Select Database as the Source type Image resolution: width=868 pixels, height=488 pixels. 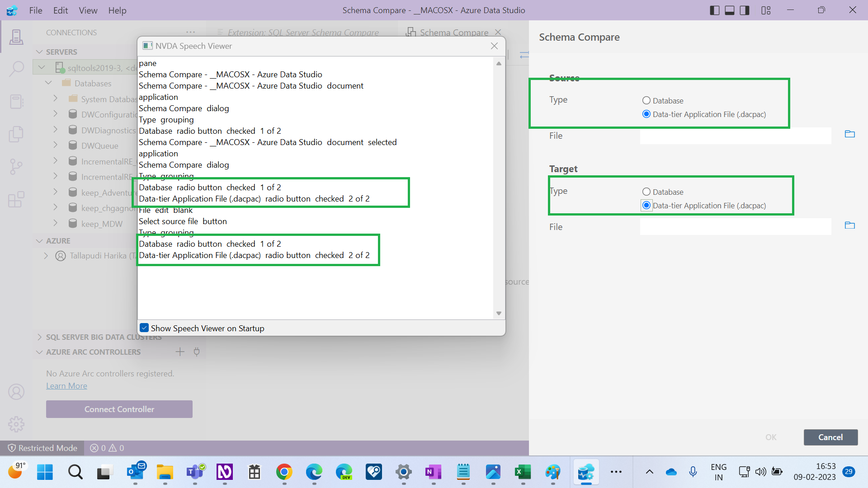[646, 100]
